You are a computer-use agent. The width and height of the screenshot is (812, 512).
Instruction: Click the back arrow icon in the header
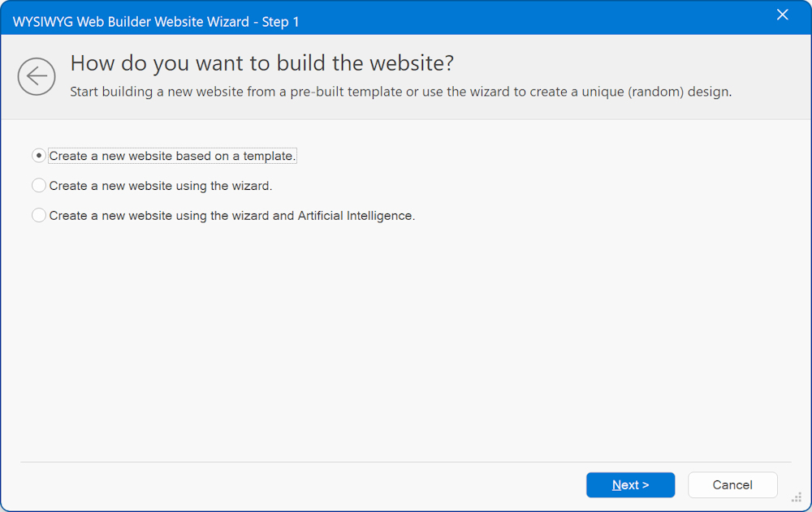pos(37,76)
